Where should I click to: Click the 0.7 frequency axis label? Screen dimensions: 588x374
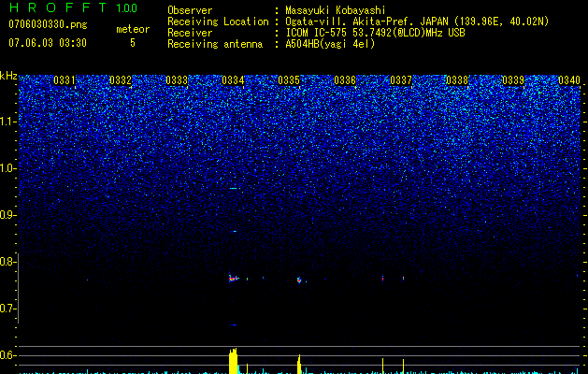pos(7,309)
